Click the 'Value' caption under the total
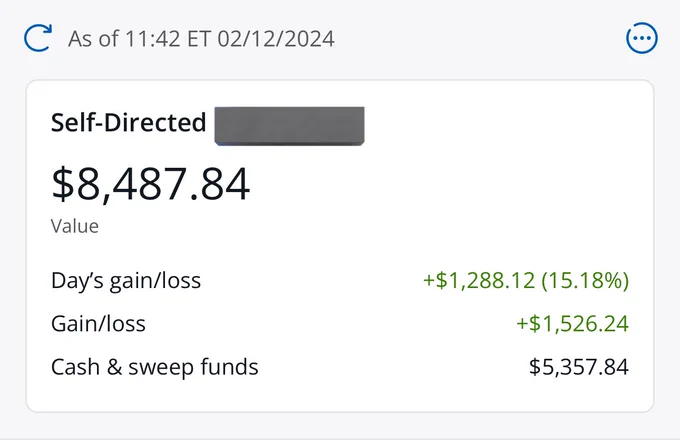This screenshot has height=440, width=680. [75, 226]
